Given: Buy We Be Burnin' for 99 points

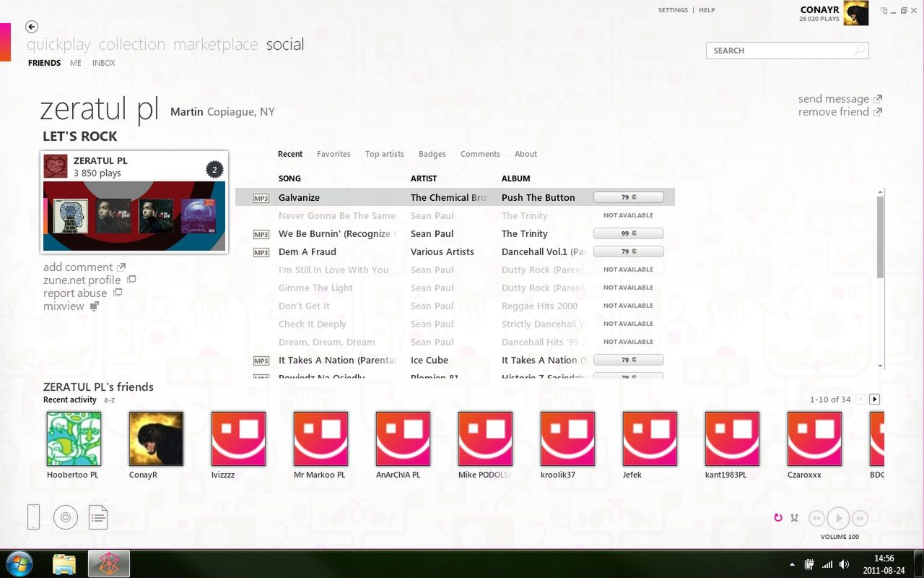Looking at the screenshot, I should 628,233.
